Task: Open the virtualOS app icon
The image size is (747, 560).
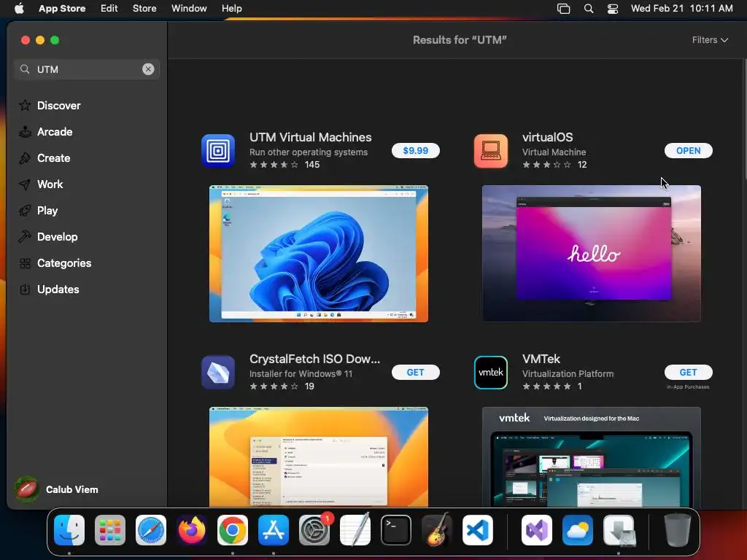Action: (x=491, y=151)
